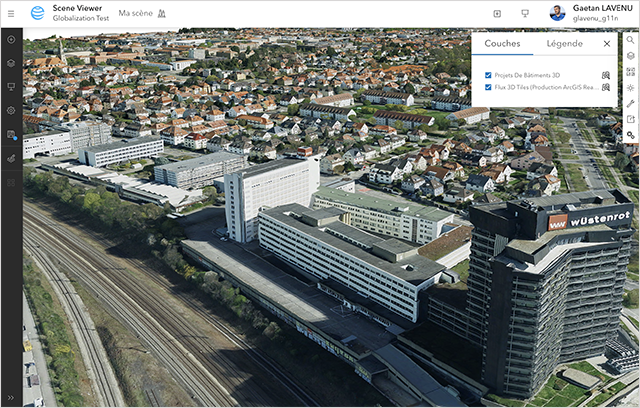Switch to the Couches tab

pos(502,44)
